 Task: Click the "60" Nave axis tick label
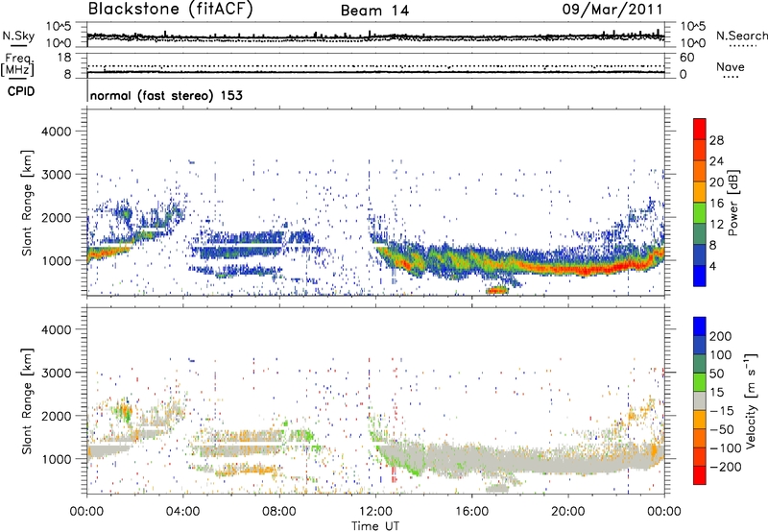point(687,58)
